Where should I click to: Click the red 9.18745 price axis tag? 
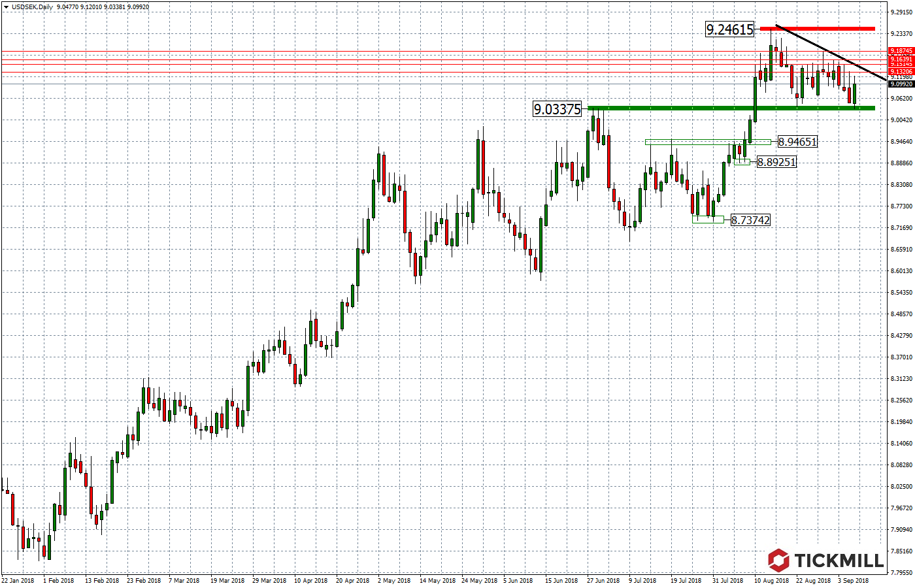tap(901, 51)
